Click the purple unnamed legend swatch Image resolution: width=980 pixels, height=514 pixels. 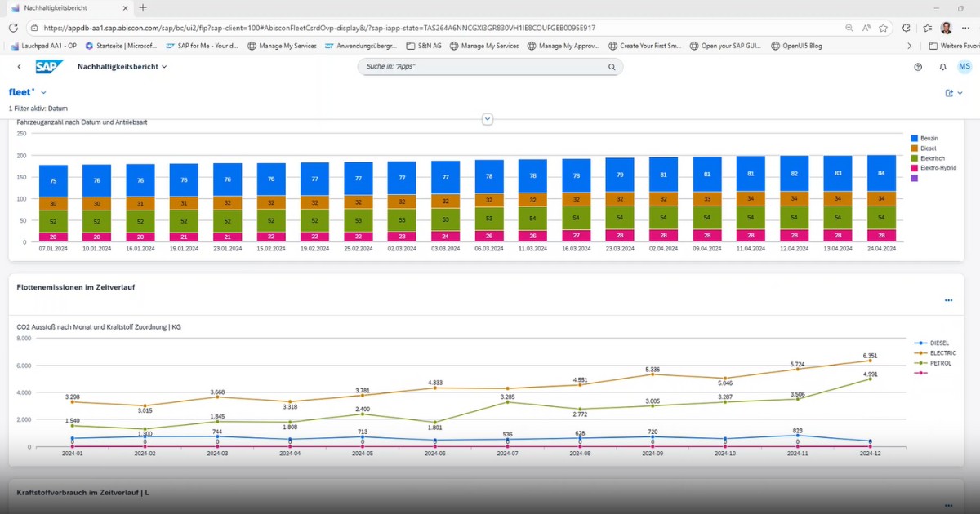[x=914, y=178]
